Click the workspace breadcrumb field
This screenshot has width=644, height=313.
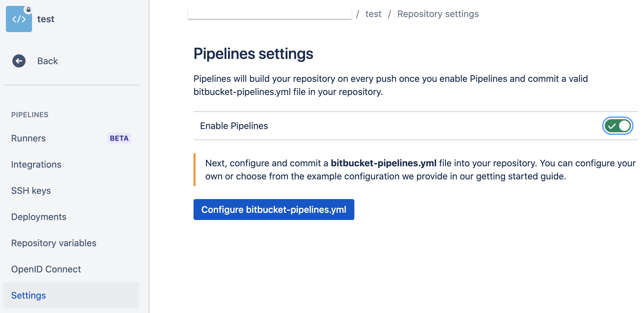pos(270,14)
